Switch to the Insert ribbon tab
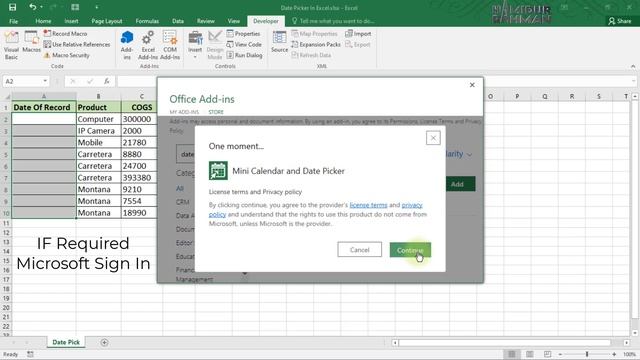This screenshot has height=360, width=640. pyautogui.click(x=71, y=21)
